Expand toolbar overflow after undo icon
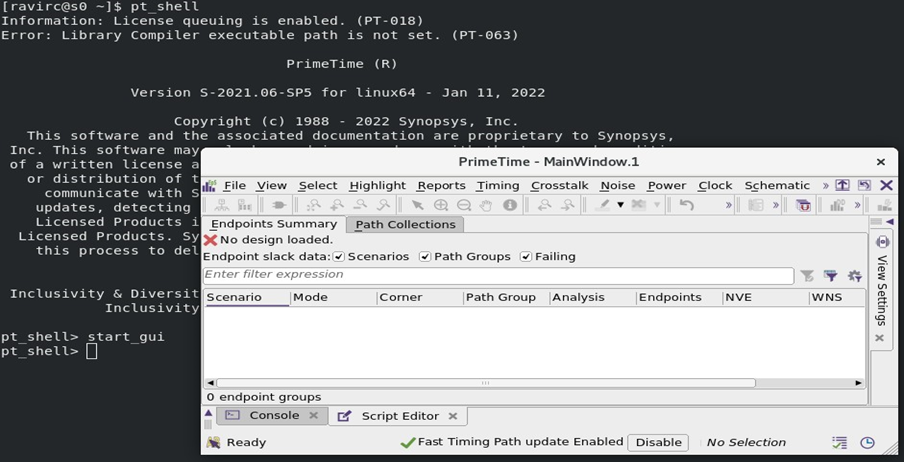This screenshot has height=462, width=904. [x=729, y=205]
